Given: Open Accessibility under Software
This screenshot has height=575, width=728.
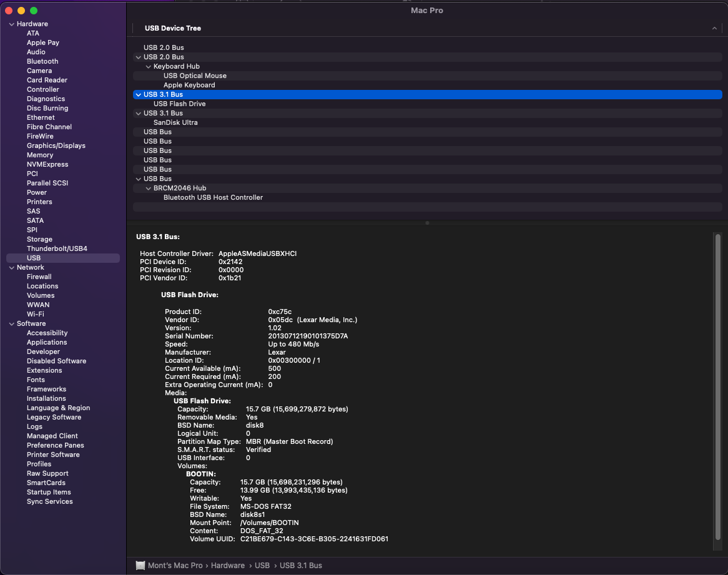Looking at the screenshot, I should tap(47, 333).
